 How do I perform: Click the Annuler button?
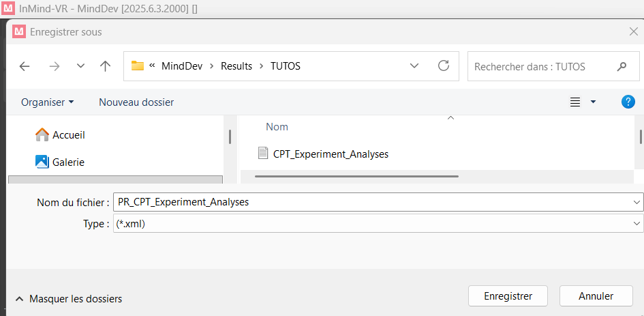click(x=596, y=296)
